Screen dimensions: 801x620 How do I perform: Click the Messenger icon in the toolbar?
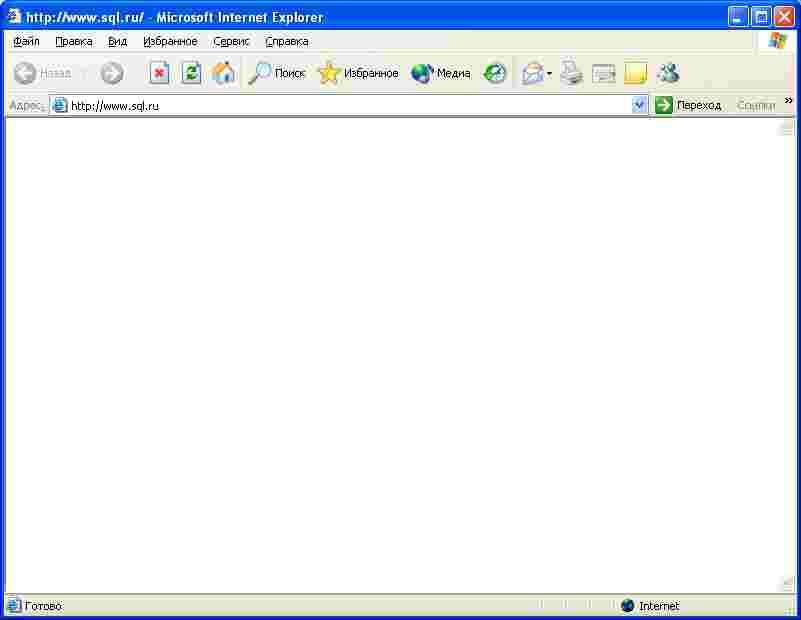coord(668,73)
